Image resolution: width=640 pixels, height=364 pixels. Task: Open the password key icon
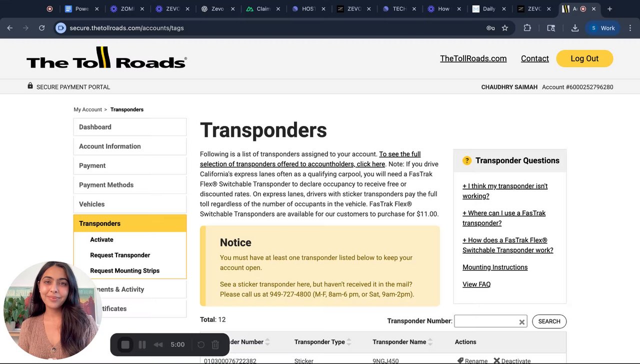point(490,28)
